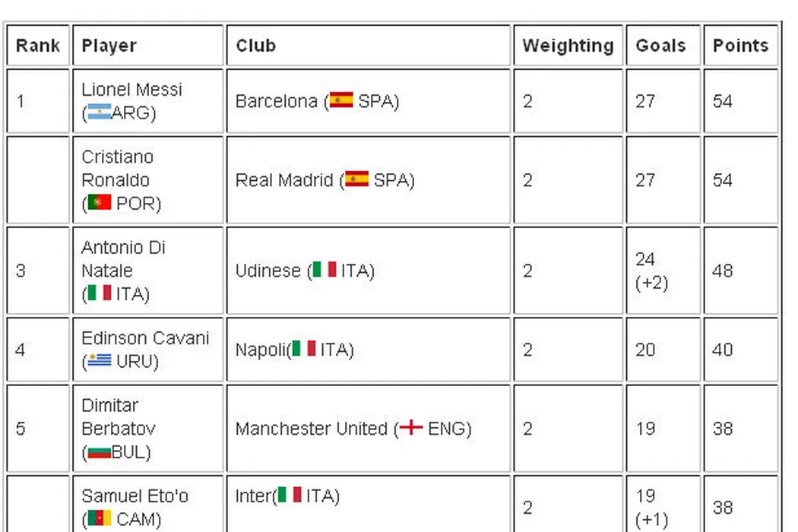798x532 pixels.
Task: Click the Portugal flag under Cristiano Ronaldo
Action: (99, 203)
